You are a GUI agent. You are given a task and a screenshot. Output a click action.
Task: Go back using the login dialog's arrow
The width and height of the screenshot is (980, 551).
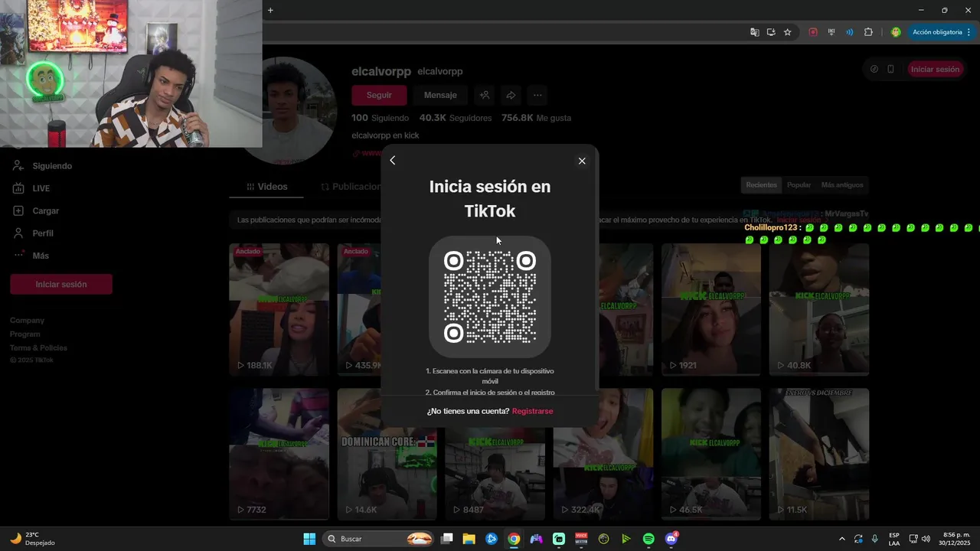[x=393, y=161]
